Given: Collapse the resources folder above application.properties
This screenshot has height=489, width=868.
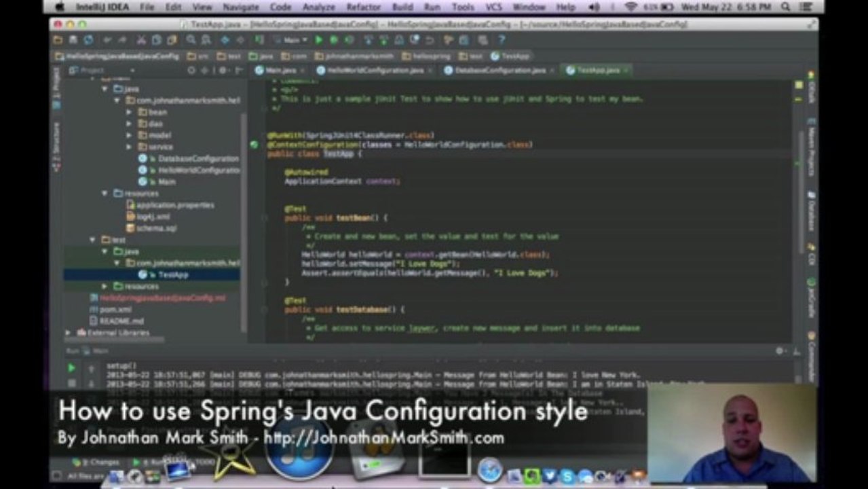Looking at the screenshot, I should tap(105, 194).
